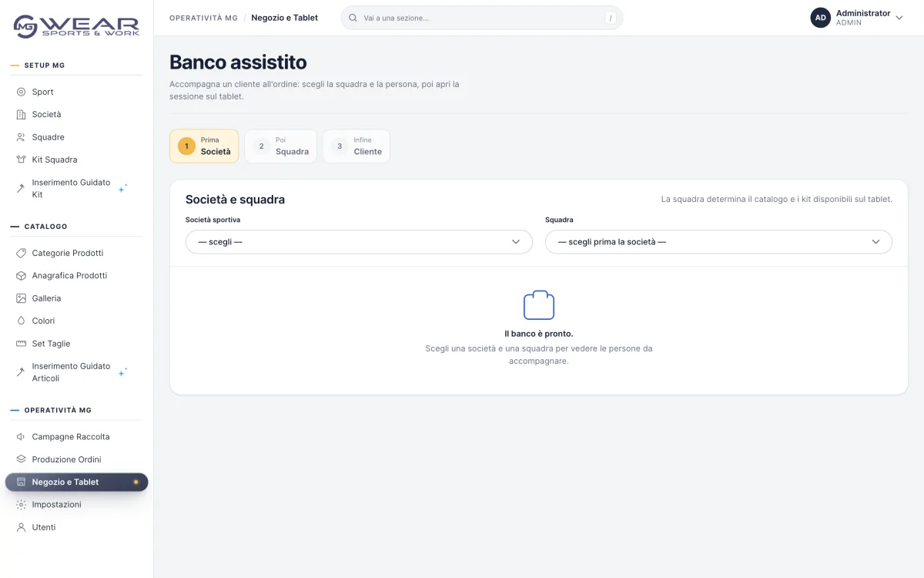Click the Campagne Raccolta megaphone icon
The width and height of the screenshot is (924, 578).
coord(21,437)
